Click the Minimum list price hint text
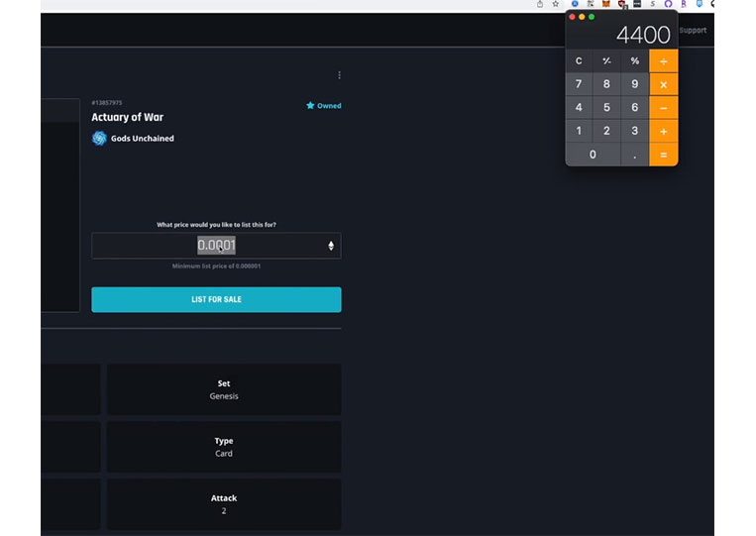756x536 pixels. point(216,267)
